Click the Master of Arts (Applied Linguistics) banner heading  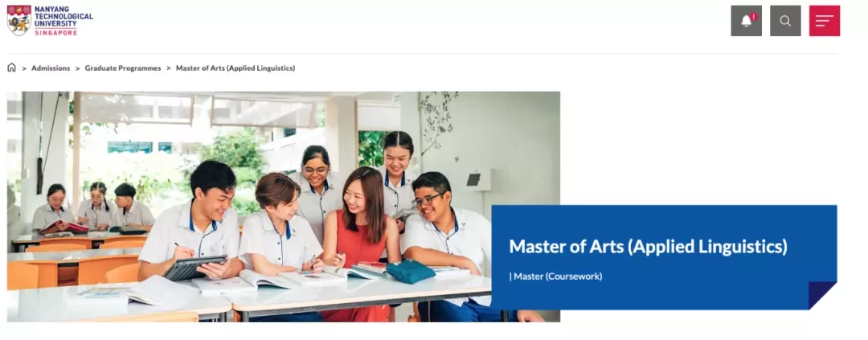point(649,247)
